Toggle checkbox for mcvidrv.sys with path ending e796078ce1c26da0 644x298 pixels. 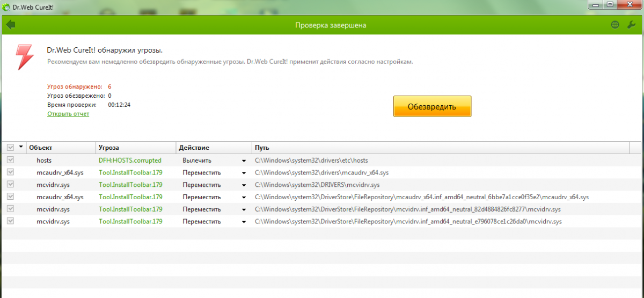click(10, 221)
